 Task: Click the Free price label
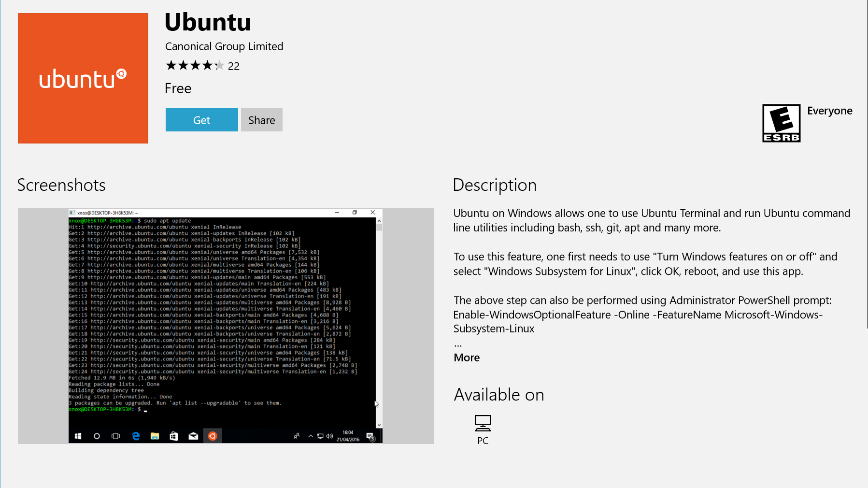pyautogui.click(x=178, y=88)
